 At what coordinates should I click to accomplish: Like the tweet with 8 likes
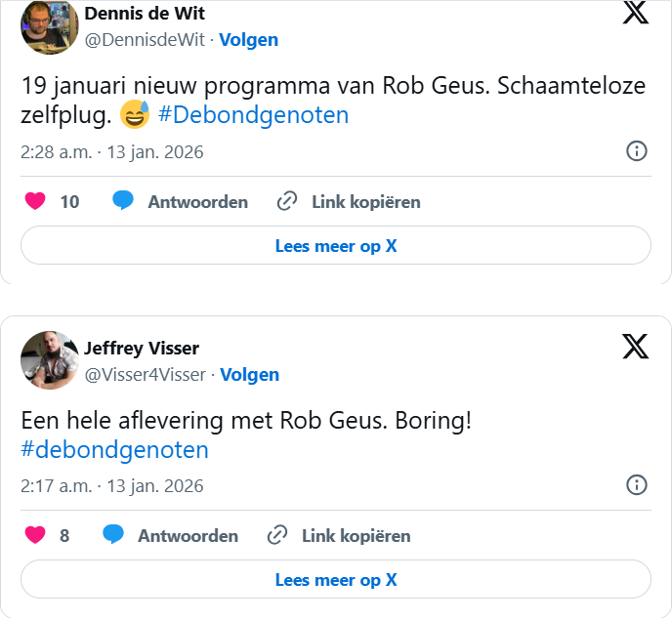(x=35, y=536)
